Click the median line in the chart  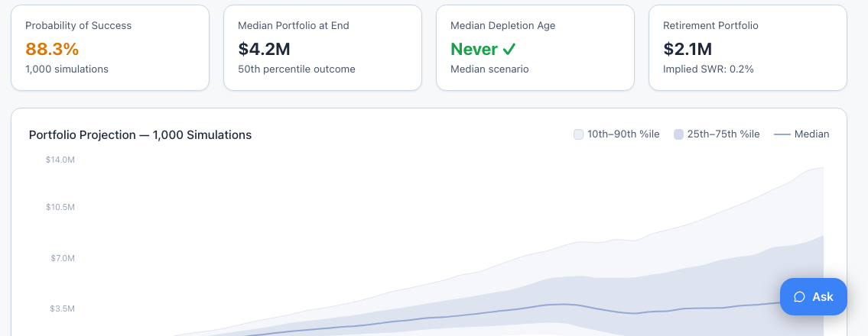click(564, 305)
